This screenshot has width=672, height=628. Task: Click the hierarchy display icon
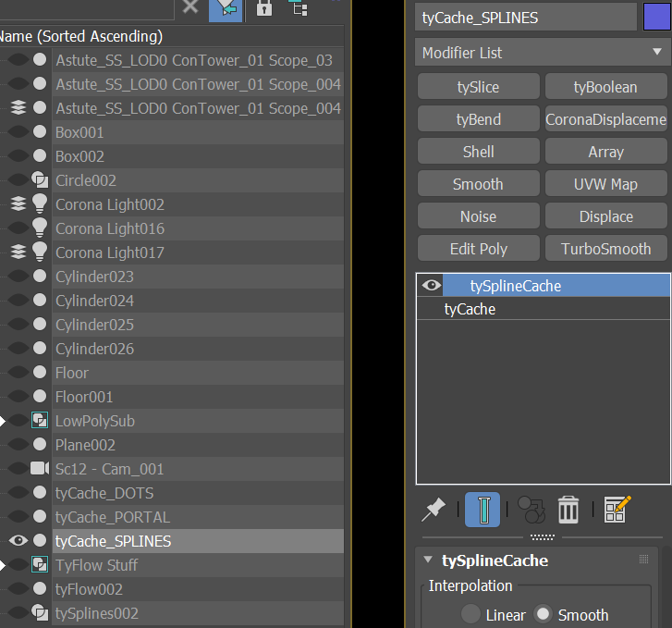click(299, 7)
